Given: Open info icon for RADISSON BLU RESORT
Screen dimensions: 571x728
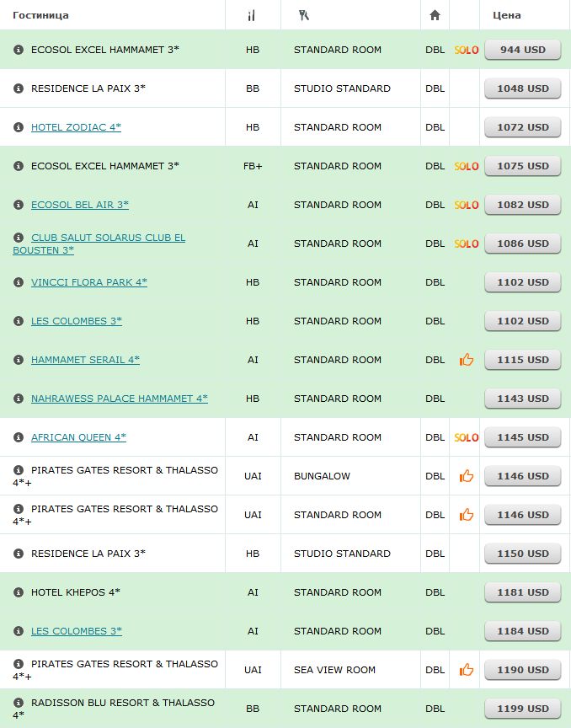Looking at the screenshot, I should 18,703.
